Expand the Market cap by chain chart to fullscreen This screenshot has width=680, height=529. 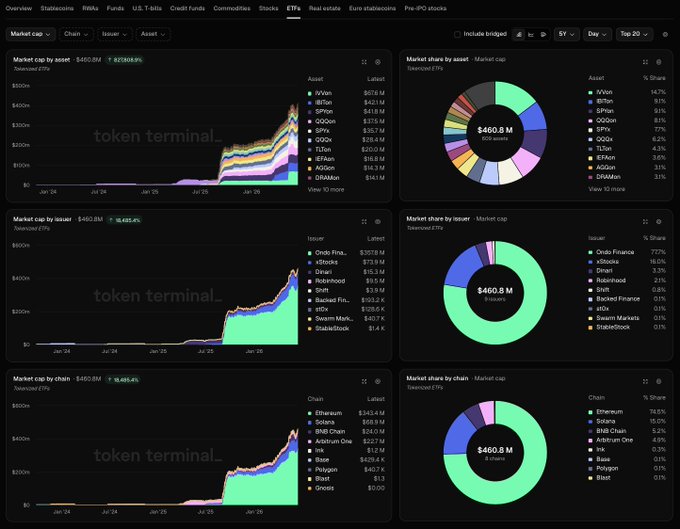[364, 381]
